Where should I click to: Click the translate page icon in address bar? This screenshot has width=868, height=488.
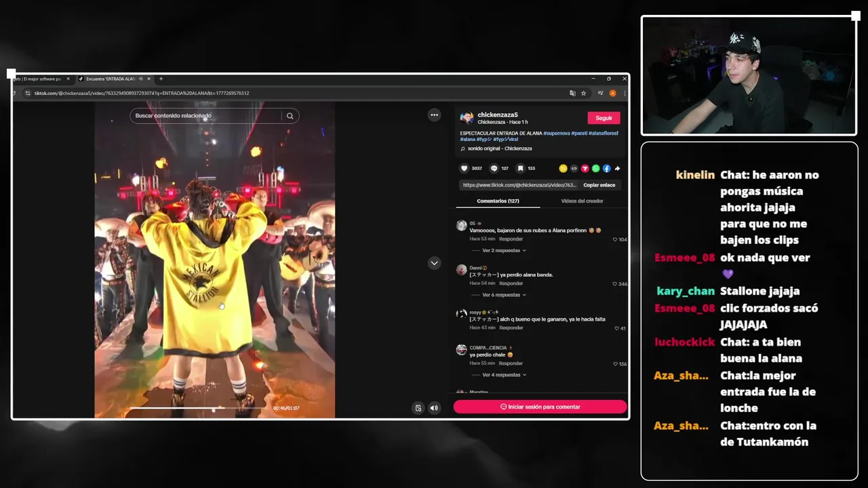pyautogui.click(x=572, y=94)
